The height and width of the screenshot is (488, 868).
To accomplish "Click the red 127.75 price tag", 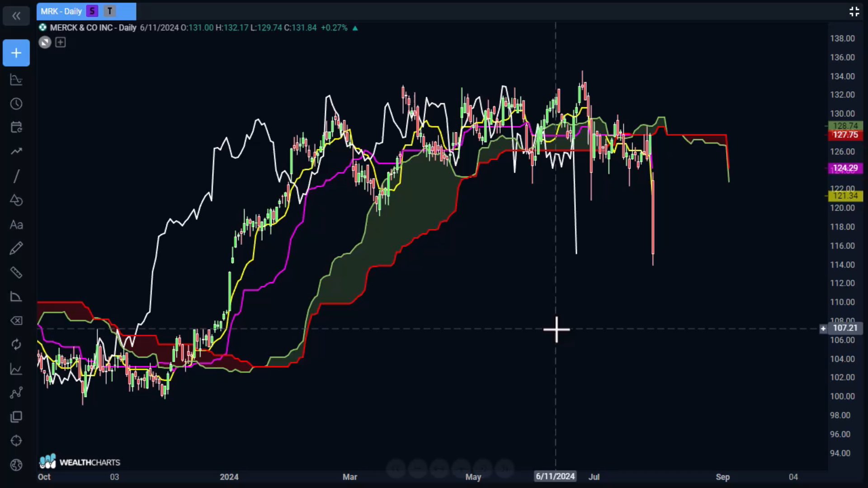I will pos(845,135).
